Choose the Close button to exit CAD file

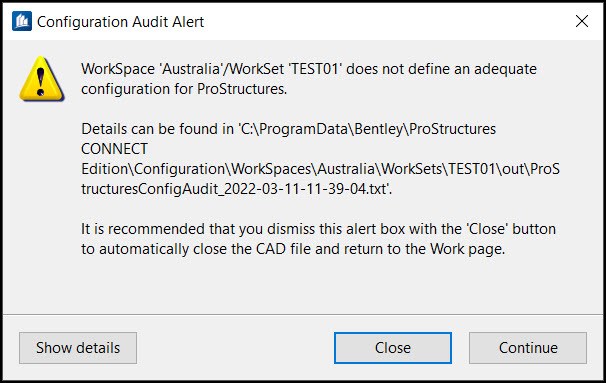393,348
